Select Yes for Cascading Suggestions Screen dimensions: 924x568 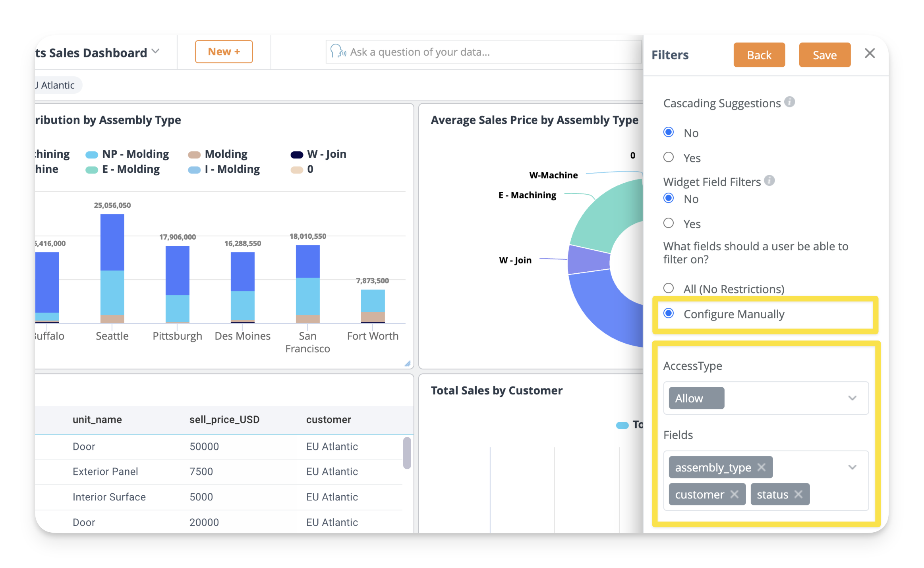coord(669,157)
